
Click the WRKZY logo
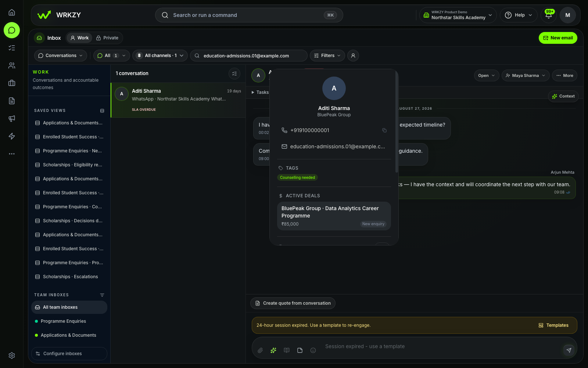tap(59, 15)
